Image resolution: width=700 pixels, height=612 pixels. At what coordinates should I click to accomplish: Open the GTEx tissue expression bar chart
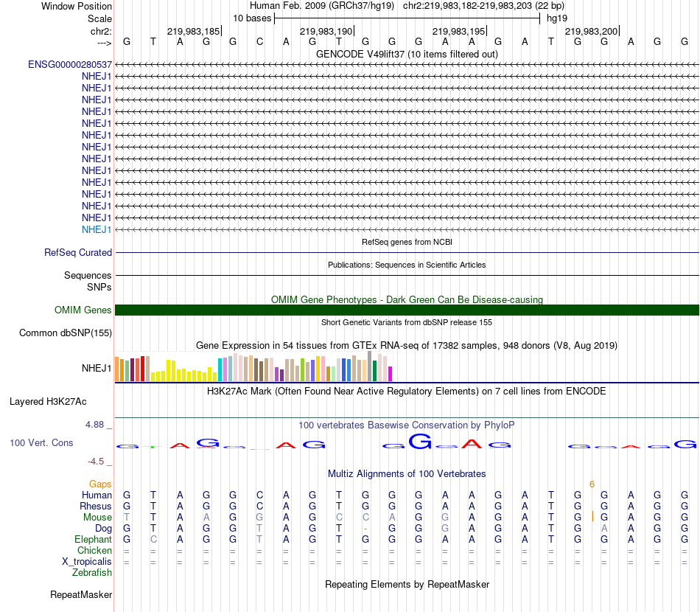coord(253,366)
